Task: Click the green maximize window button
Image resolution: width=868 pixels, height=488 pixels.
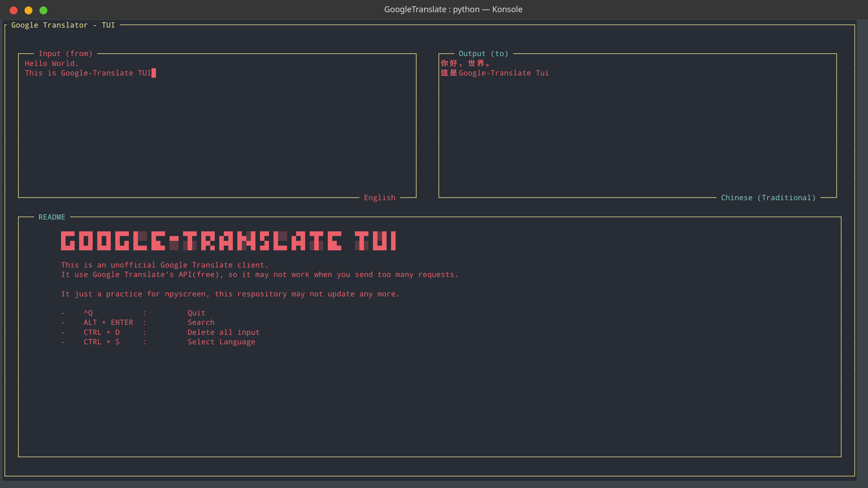Action: pos(43,10)
